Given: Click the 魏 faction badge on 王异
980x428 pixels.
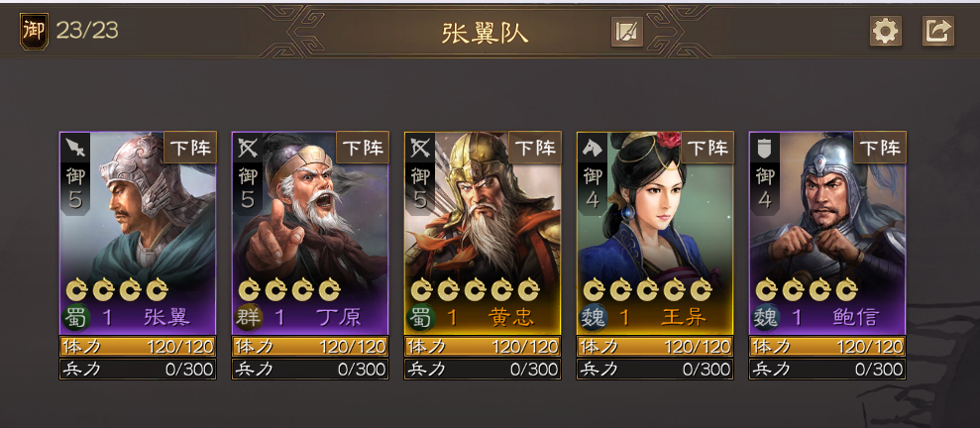Looking at the screenshot, I should pyautogui.click(x=594, y=317).
